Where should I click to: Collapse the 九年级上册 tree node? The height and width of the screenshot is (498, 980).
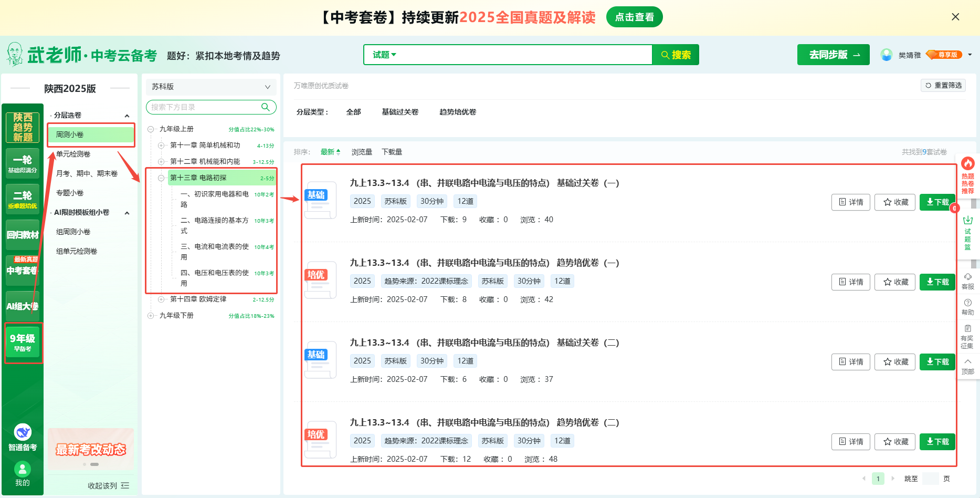(x=151, y=129)
